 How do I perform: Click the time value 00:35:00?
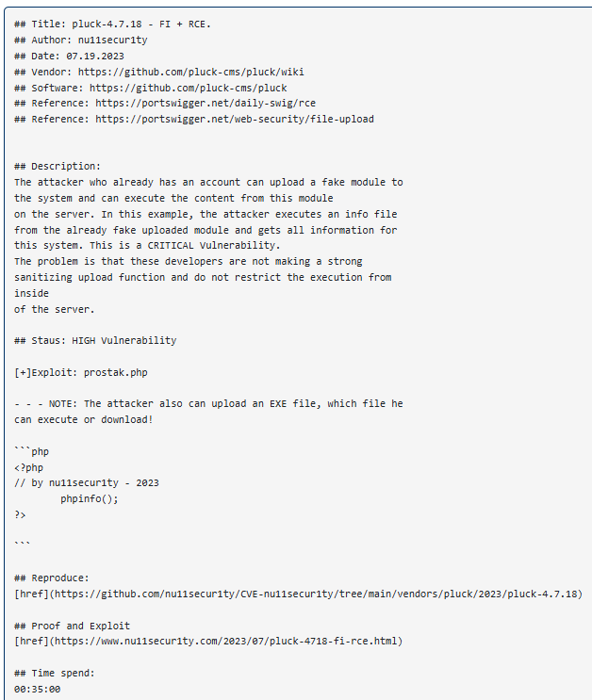pos(38,690)
